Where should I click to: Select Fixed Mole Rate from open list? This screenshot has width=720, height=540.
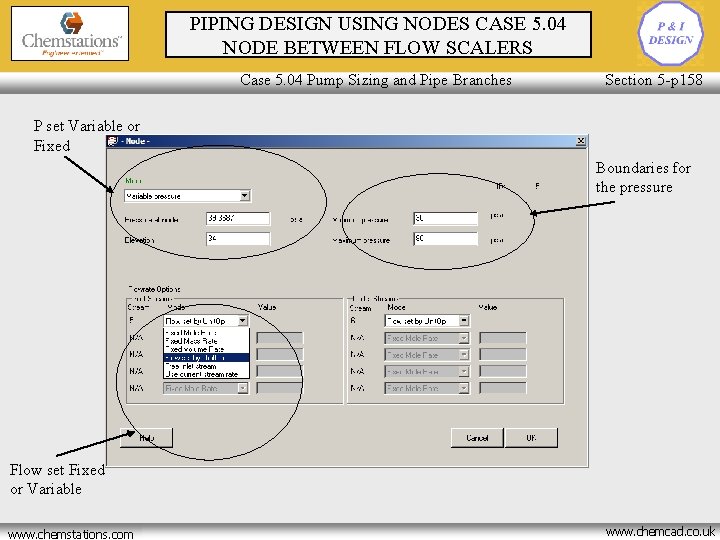pyautogui.click(x=206, y=332)
